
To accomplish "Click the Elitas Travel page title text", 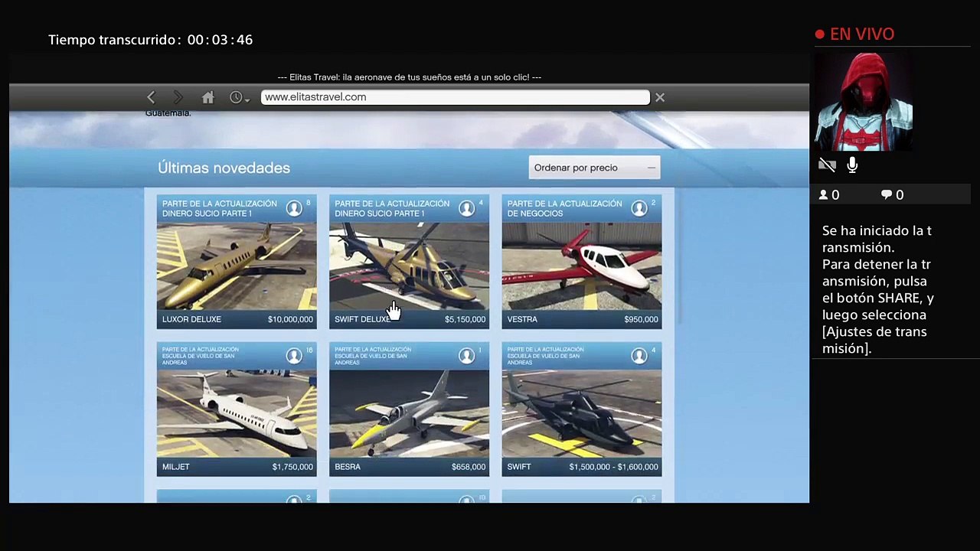I will (x=409, y=77).
